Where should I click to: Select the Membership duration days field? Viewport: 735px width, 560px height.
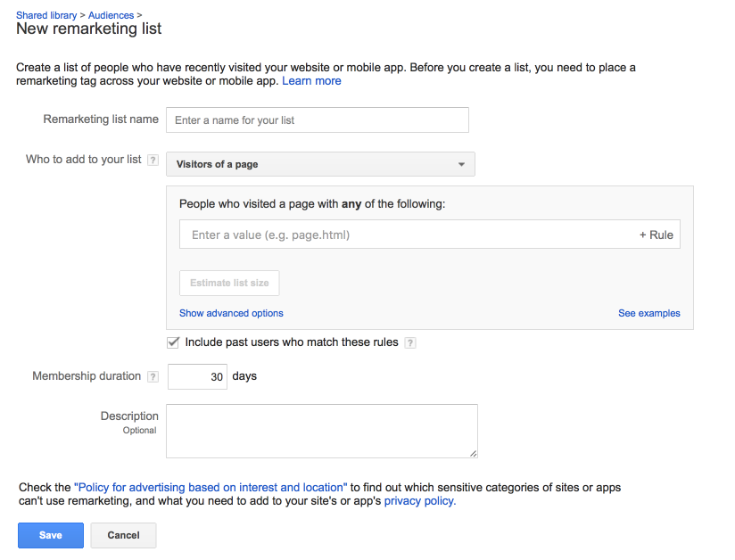point(197,376)
